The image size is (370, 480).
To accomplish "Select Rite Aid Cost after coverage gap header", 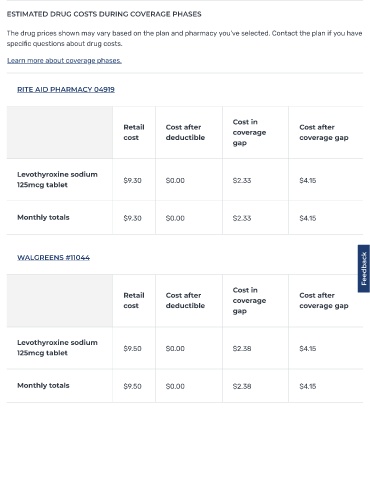I will pyautogui.click(x=324, y=132).
